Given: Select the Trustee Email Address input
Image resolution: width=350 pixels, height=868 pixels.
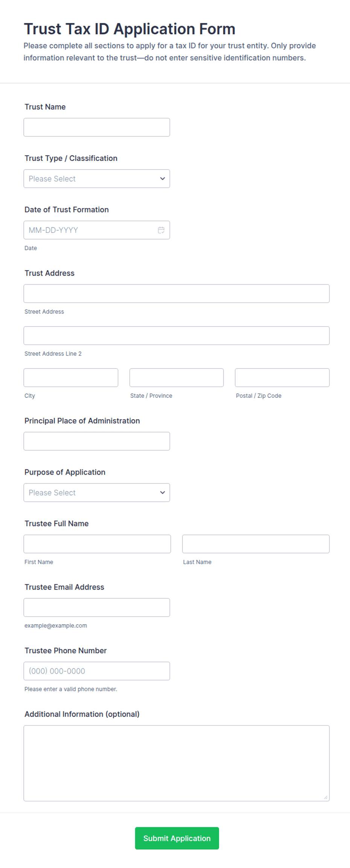Looking at the screenshot, I should [97, 607].
